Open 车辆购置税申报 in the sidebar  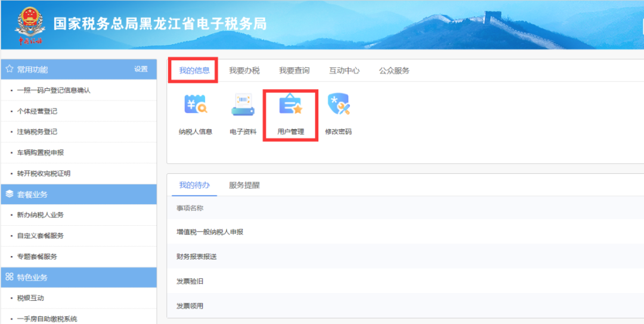41,153
